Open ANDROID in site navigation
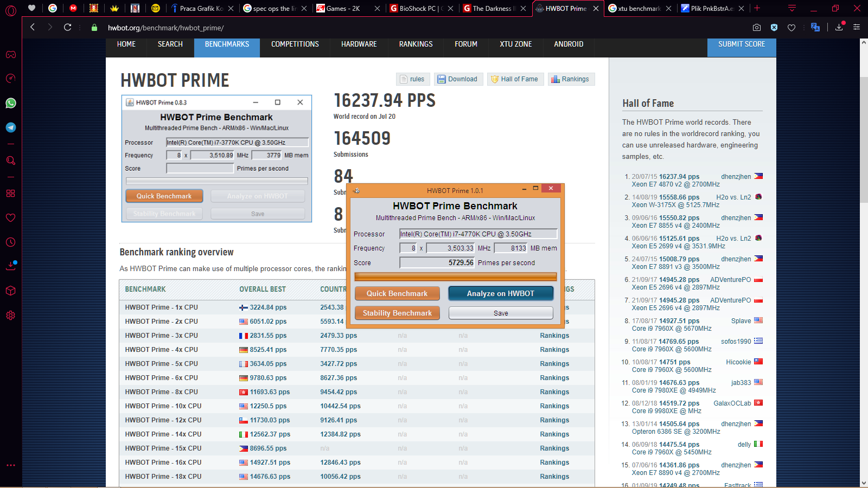The image size is (868, 488). [x=569, y=44]
